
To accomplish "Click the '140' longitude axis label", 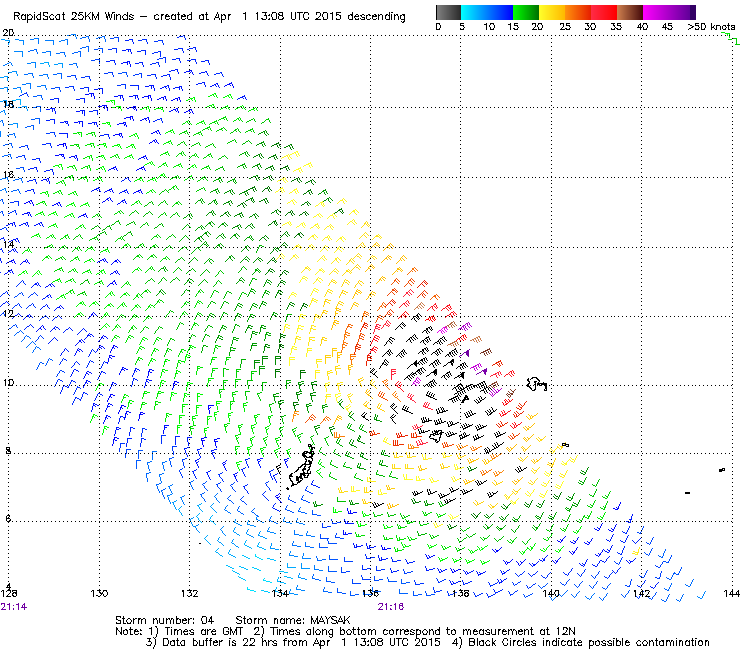I will pos(551,593).
